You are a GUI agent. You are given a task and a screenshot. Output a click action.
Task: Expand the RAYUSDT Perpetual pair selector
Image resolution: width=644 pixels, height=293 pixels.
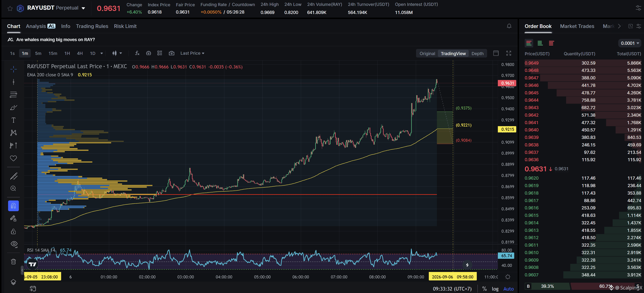click(x=56, y=8)
